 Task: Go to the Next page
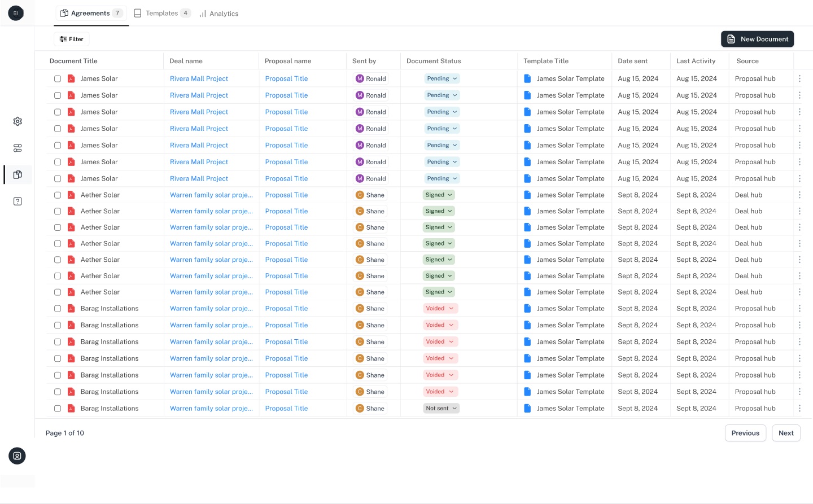point(786,433)
